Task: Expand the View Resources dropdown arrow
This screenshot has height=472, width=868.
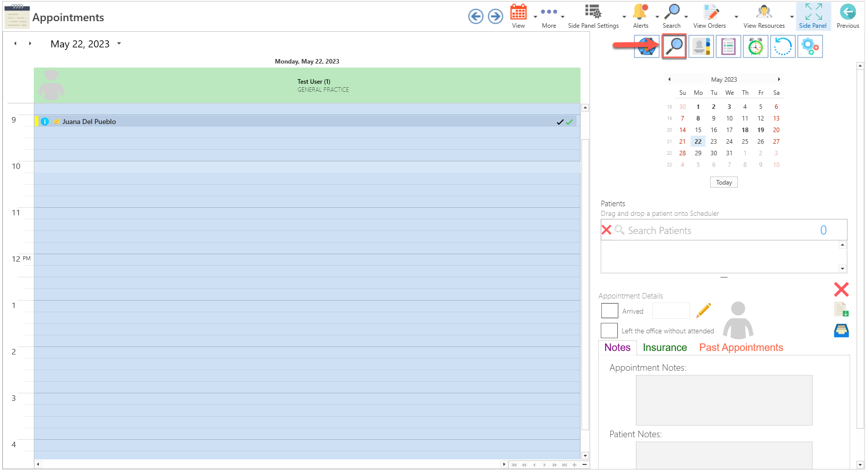Action: 792,17
